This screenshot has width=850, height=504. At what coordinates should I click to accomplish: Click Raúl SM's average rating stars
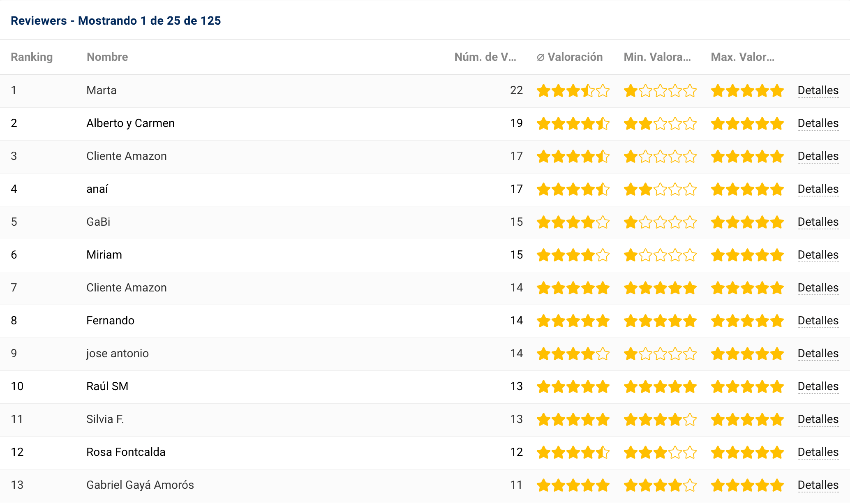pos(573,386)
